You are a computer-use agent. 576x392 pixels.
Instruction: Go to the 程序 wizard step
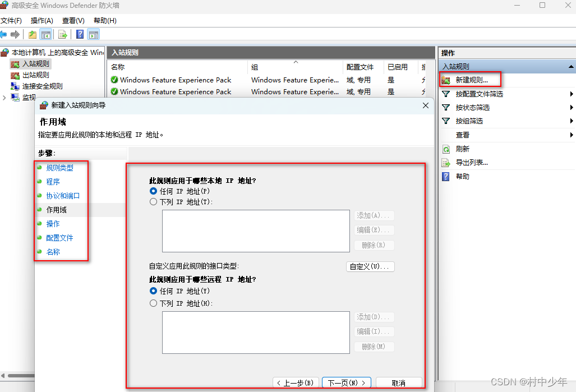(x=53, y=182)
